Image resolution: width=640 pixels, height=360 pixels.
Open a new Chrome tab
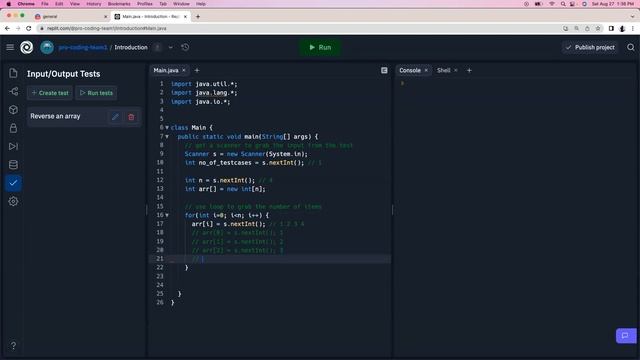coord(198,16)
